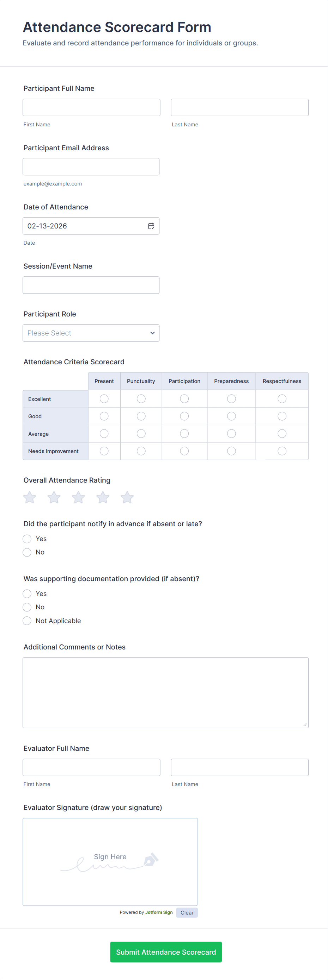Rate Punctuality as Good
This screenshot has width=328, height=980.
click(x=141, y=416)
